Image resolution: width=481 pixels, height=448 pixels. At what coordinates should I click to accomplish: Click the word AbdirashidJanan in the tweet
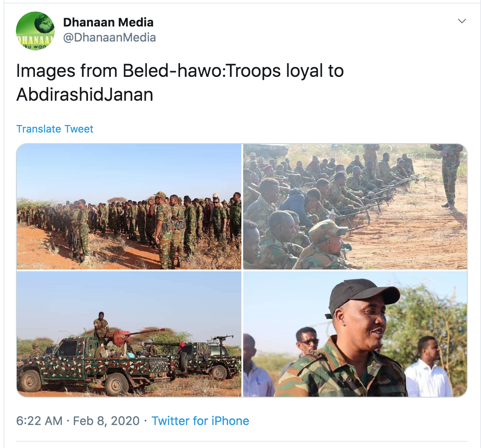[85, 95]
